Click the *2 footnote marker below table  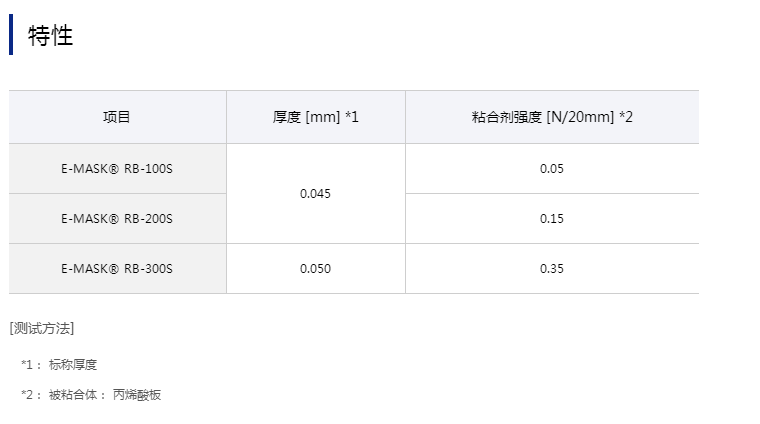coord(28,395)
